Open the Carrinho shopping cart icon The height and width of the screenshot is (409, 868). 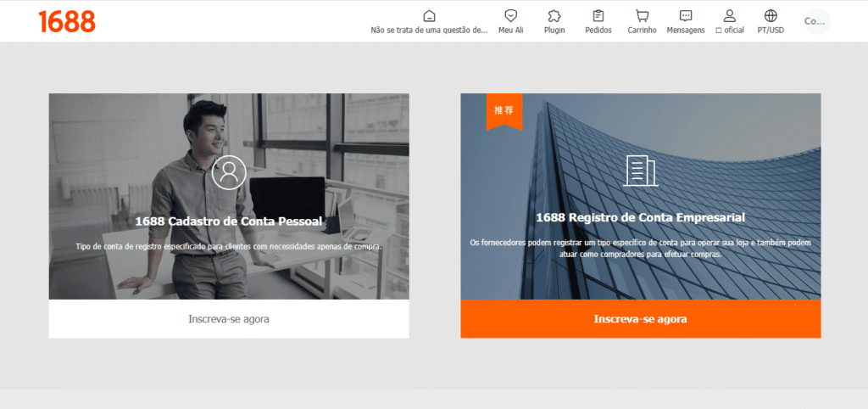642,16
